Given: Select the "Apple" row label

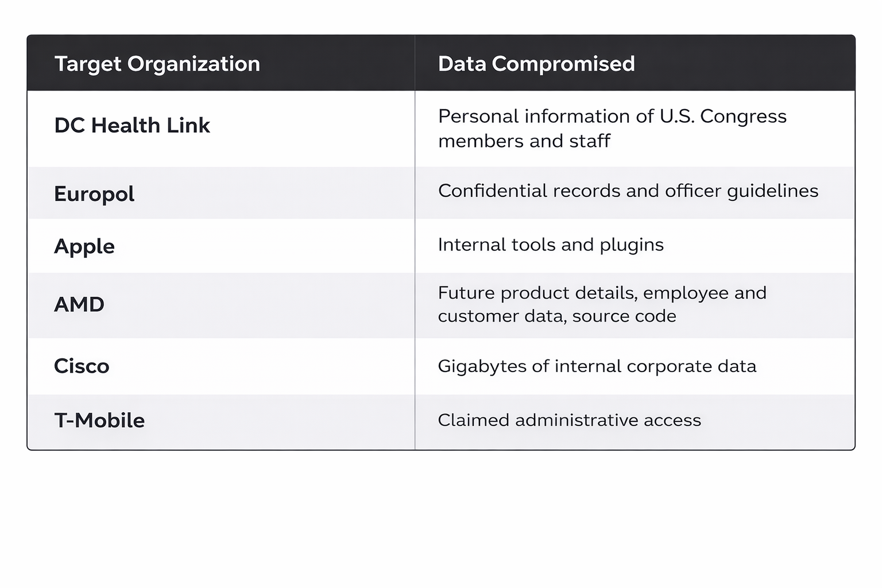Looking at the screenshot, I should click(84, 246).
